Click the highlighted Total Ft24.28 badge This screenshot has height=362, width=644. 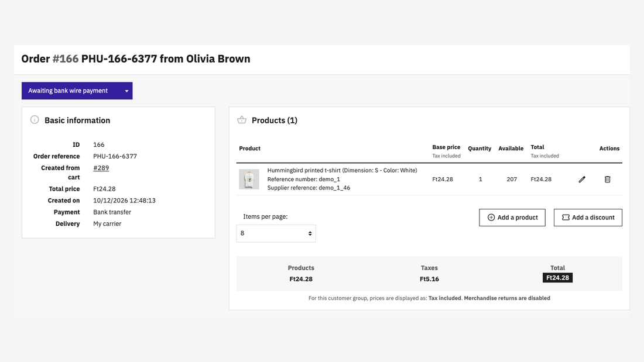pos(557,278)
